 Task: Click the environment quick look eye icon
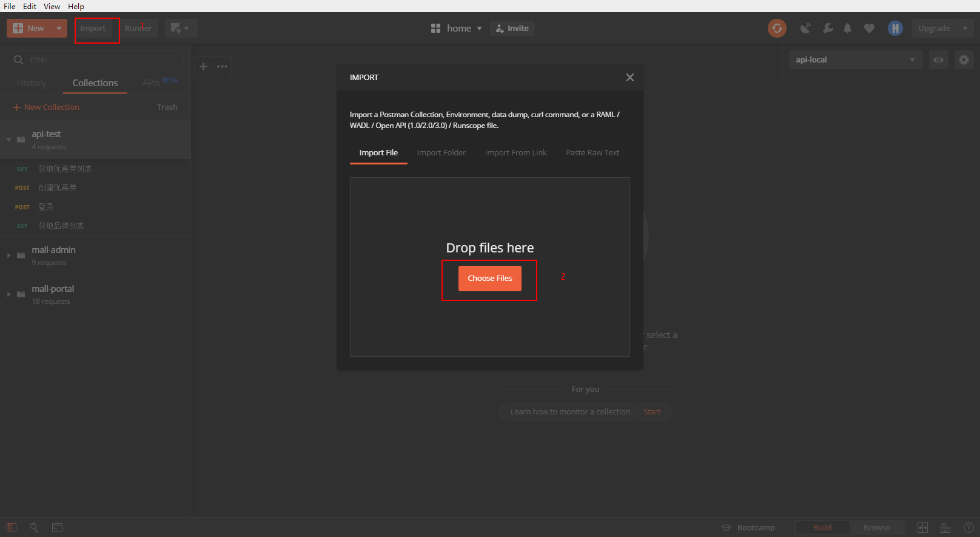(938, 59)
